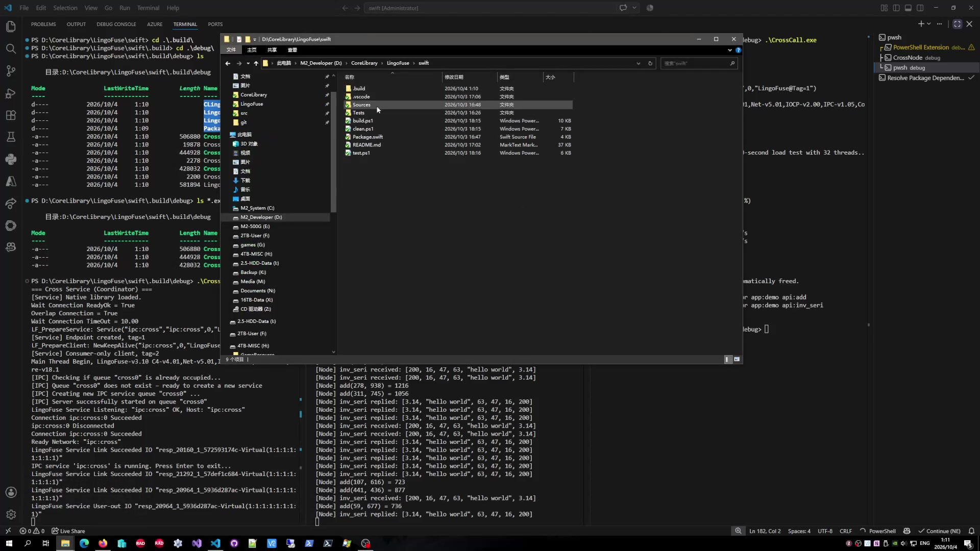Expand the File Explorer ribbon chevron

(729, 50)
